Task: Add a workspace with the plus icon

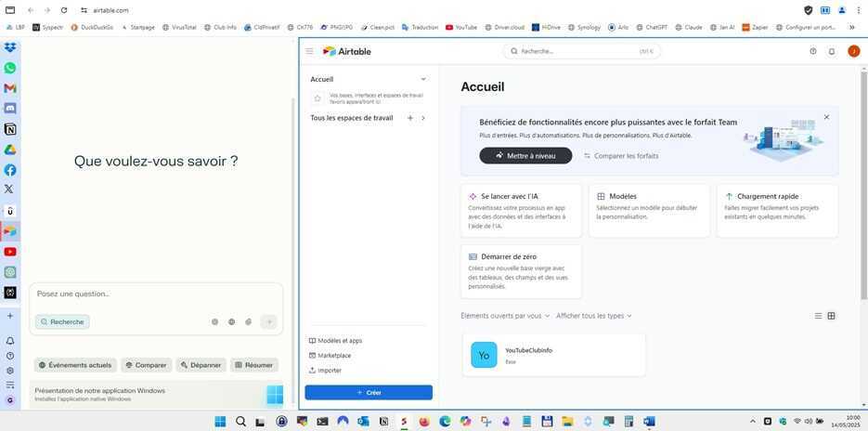Action: pyautogui.click(x=410, y=118)
